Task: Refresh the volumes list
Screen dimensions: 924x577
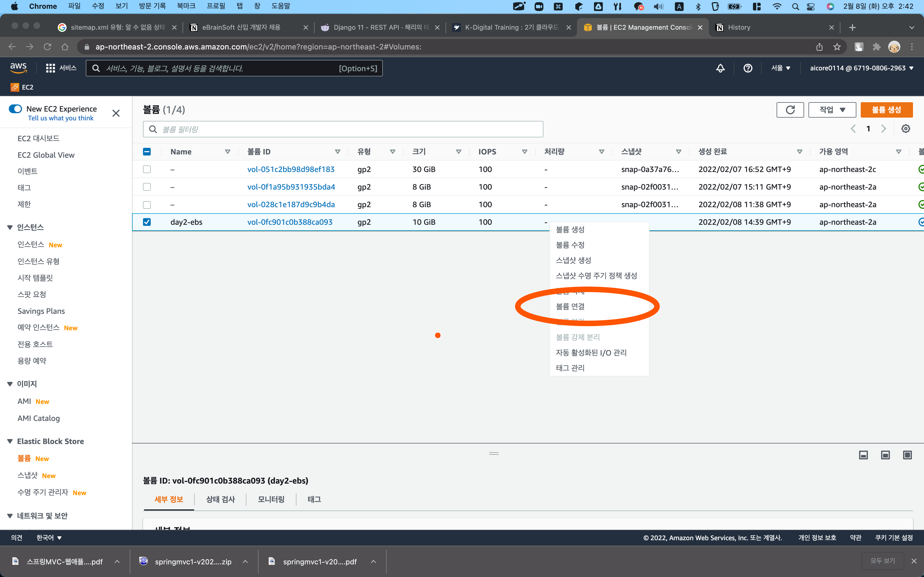Action: tap(790, 110)
